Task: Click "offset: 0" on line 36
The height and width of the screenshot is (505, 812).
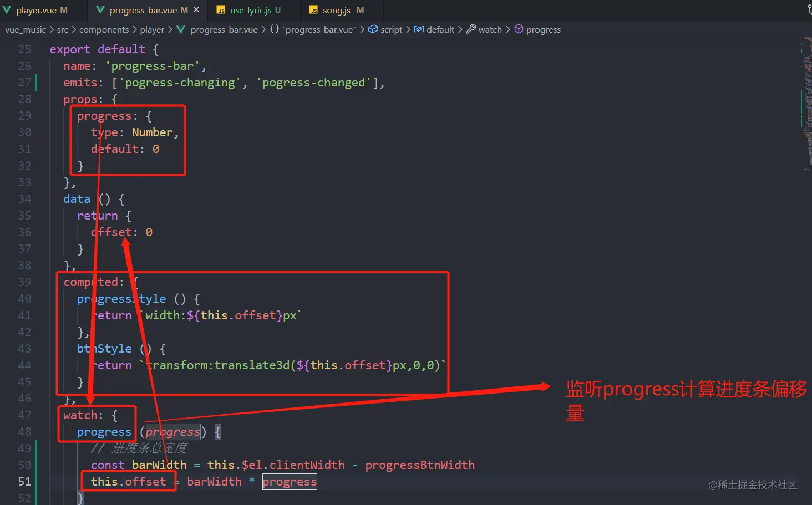Action: (122, 232)
